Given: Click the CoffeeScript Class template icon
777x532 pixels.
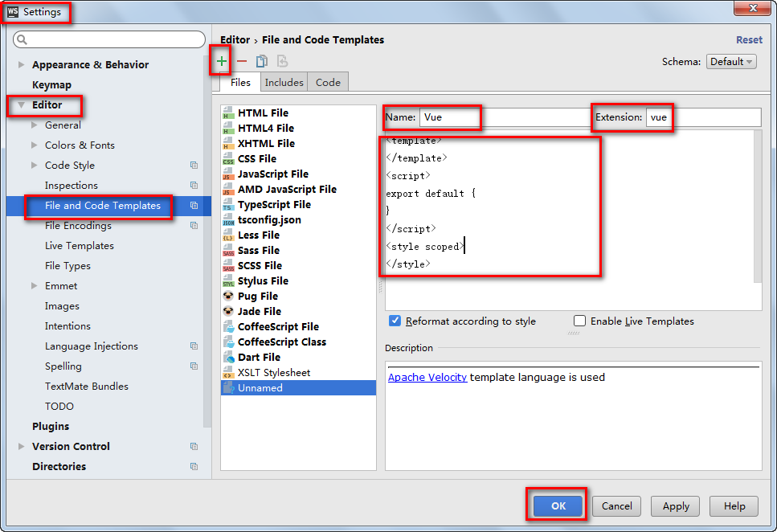Looking at the screenshot, I should 228,342.
